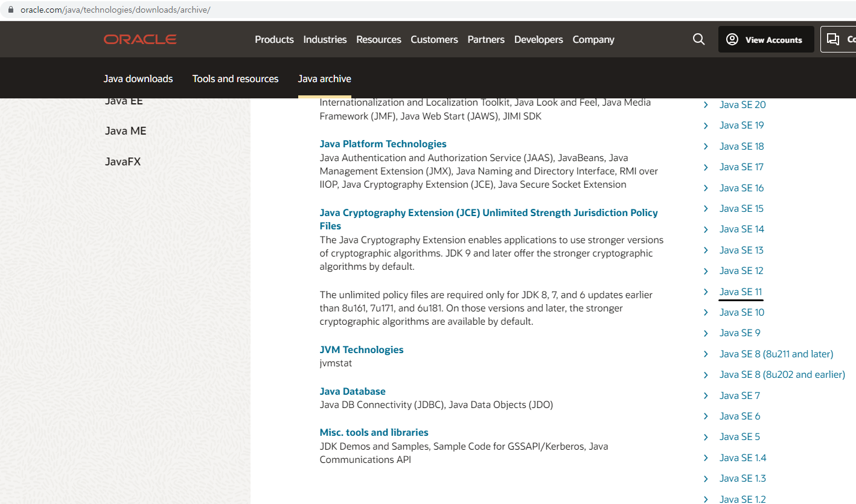
Task: Click the 'jvmstat' text
Action: [x=336, y=363]
